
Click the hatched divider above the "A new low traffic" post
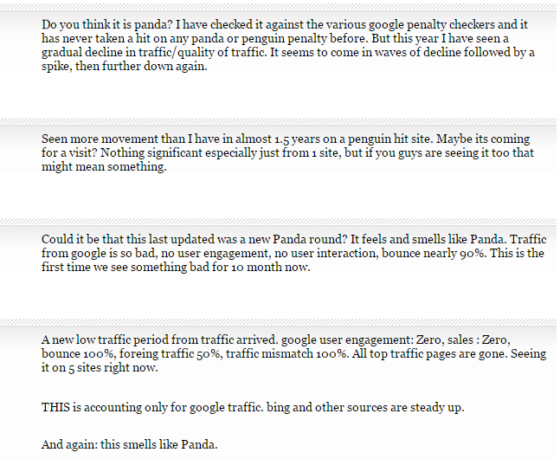(x=279, y=322)
